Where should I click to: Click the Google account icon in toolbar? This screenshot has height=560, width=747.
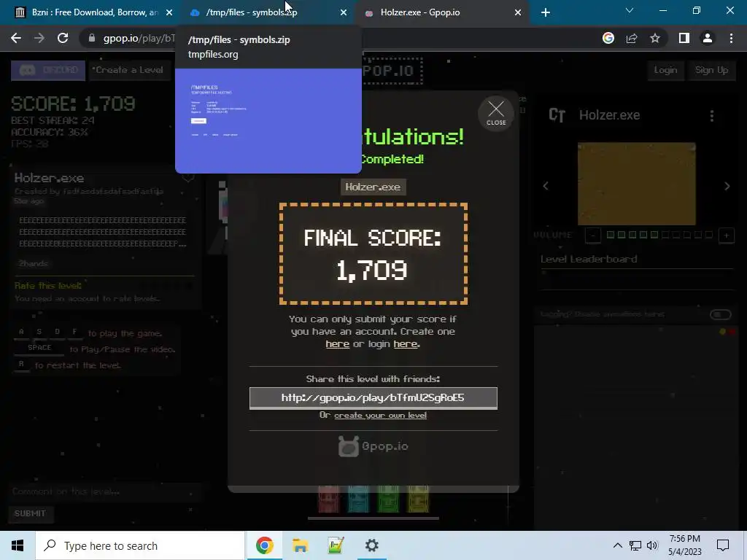pos(608,38)
